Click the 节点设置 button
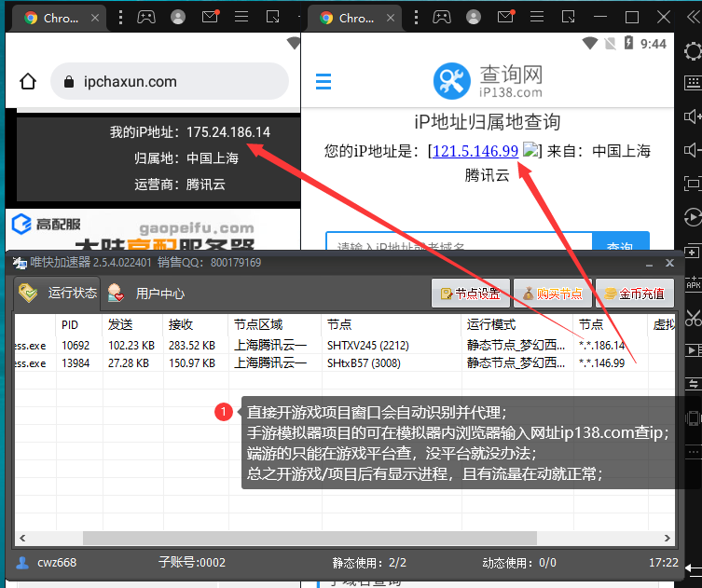This screenshot has width=702, height=588. click(x=471, y=294)
